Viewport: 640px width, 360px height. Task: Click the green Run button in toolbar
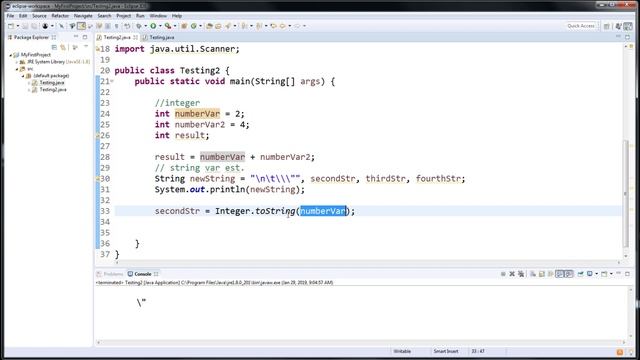point(153,26)
